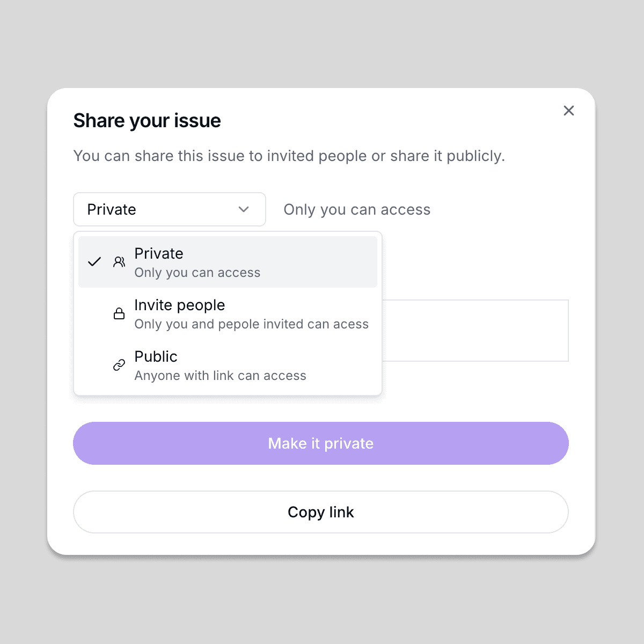The width and height of the screenshot is (644, 644).
Task: Click the sharing description sentence under the heading
Action: 289,156
